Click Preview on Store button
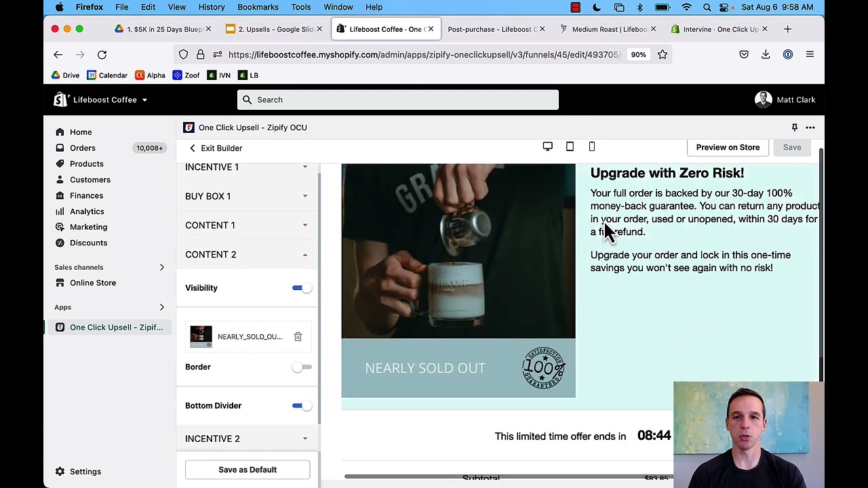 point(728,147)
